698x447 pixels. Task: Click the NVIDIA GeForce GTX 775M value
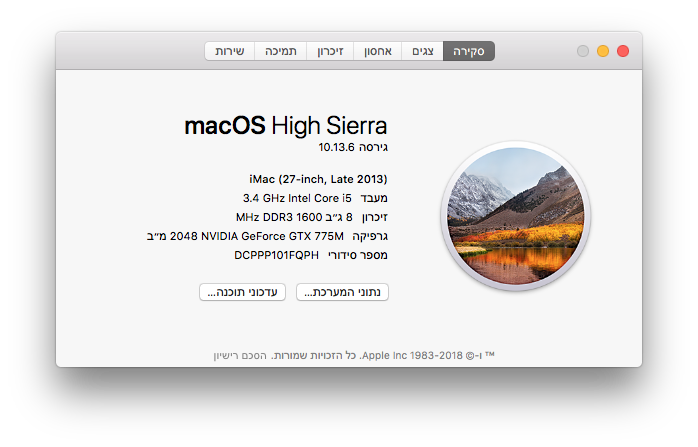click(x=245, y=236)
